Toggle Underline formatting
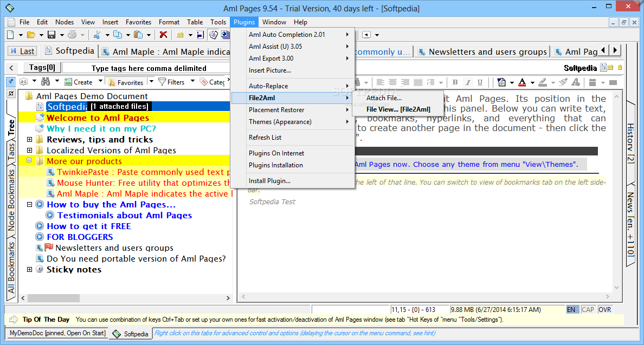This screenshot has height=345, width=644. [480, 82]
